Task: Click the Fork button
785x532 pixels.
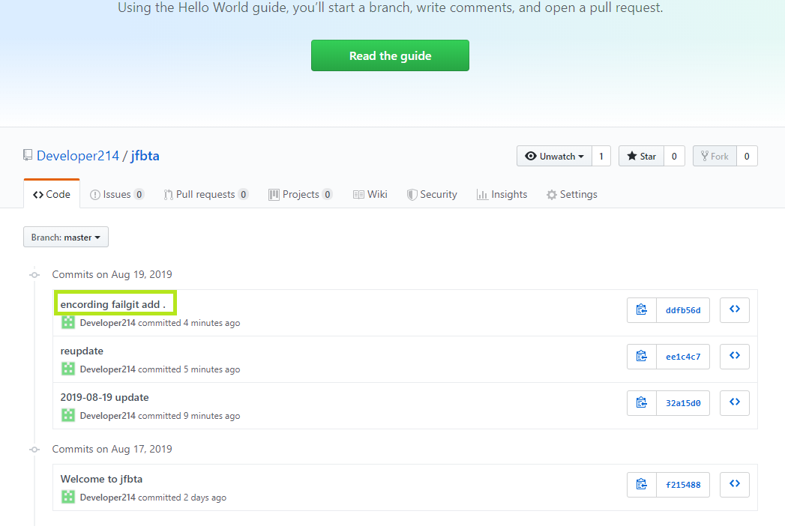Action: (715, 156)
